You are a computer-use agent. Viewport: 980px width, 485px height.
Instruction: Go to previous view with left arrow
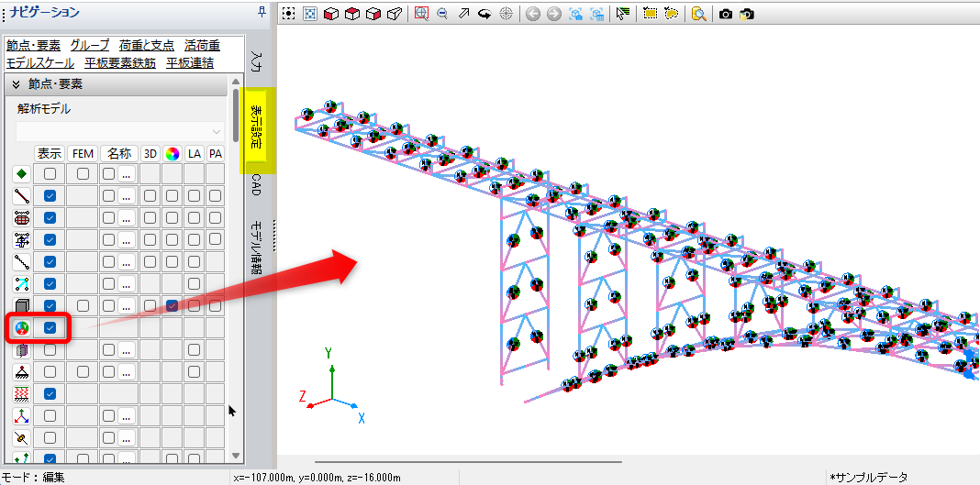(532, 13)
